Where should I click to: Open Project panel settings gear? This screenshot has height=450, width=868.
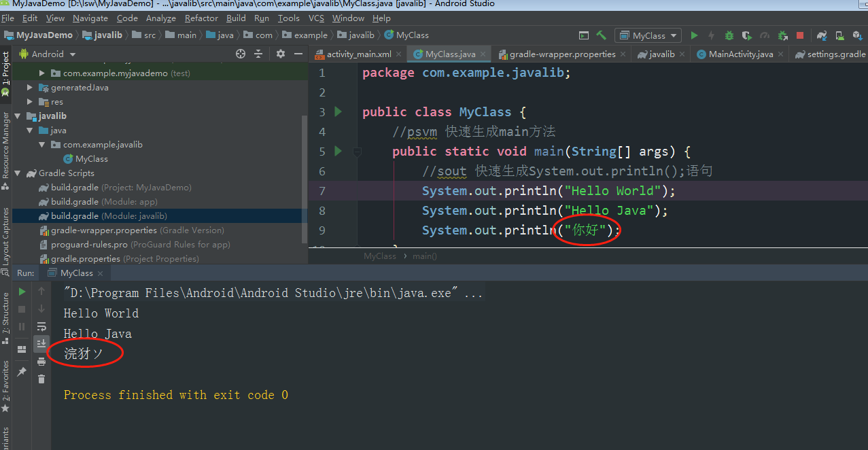coord(280,54)
